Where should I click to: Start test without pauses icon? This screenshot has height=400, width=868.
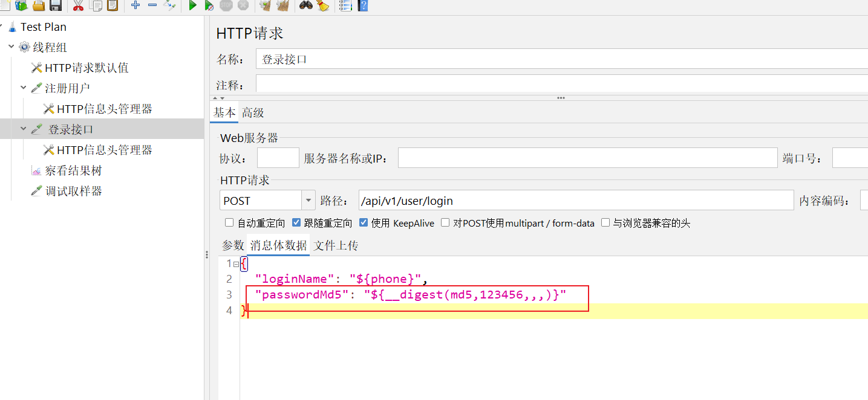tap(209, 5)
